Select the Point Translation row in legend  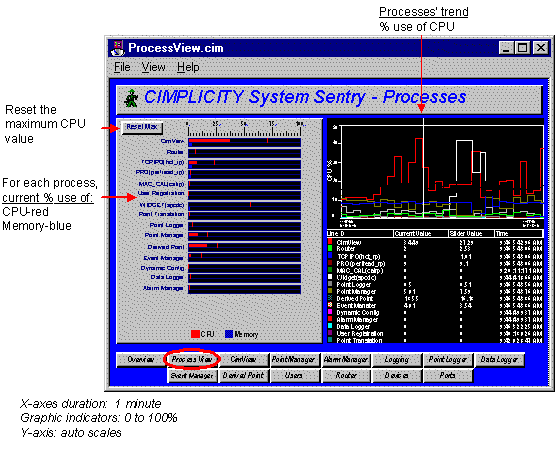tap(435, 340)
